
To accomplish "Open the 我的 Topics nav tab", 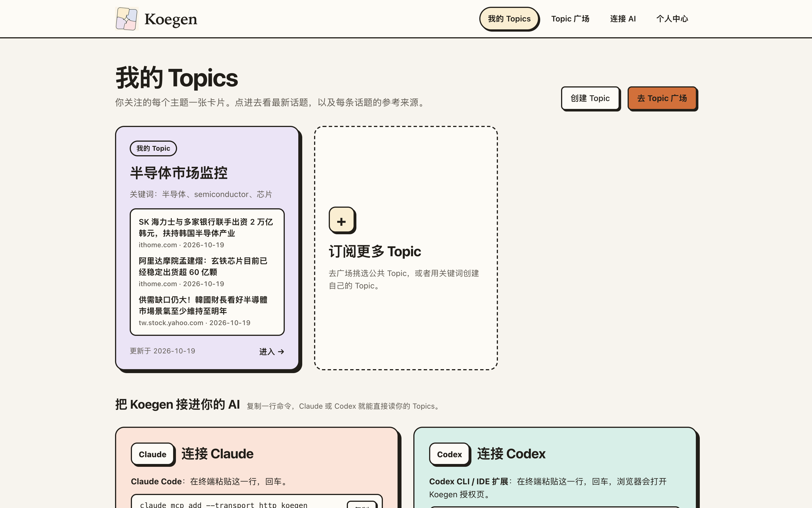I will point(509,19).
